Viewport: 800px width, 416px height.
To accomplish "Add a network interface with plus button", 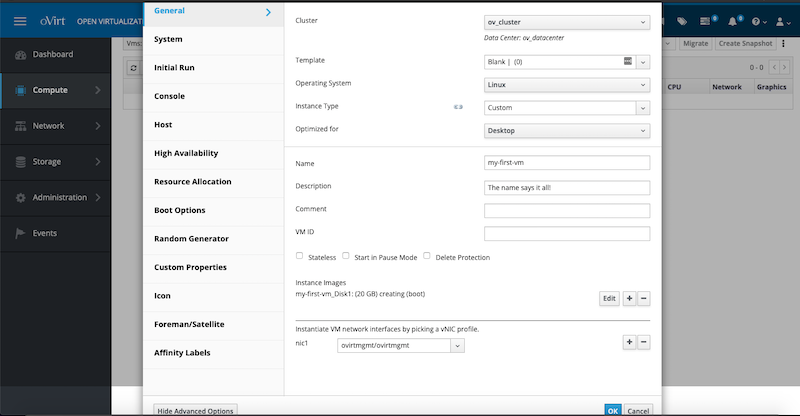I will point(630,342).
